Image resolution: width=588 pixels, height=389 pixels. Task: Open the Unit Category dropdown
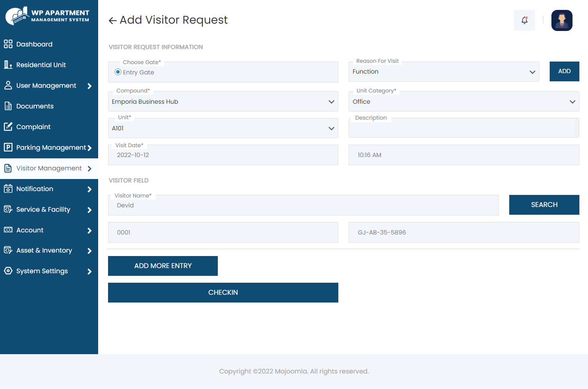tap(464, 102)
